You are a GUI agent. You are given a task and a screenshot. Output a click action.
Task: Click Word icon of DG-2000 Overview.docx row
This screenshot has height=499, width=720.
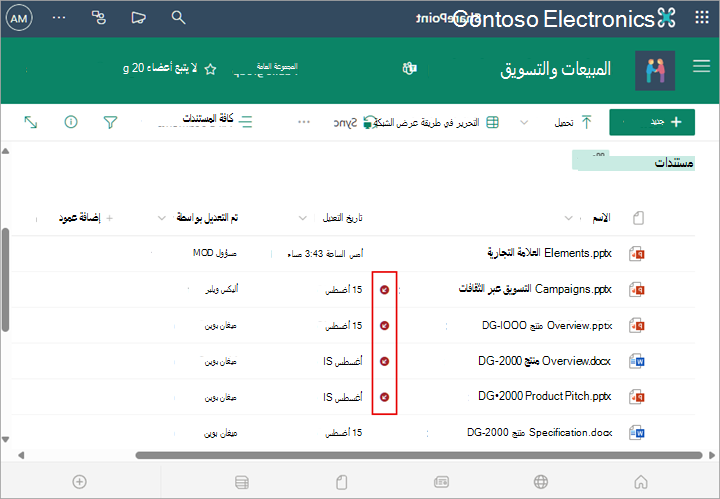[637, 361]
